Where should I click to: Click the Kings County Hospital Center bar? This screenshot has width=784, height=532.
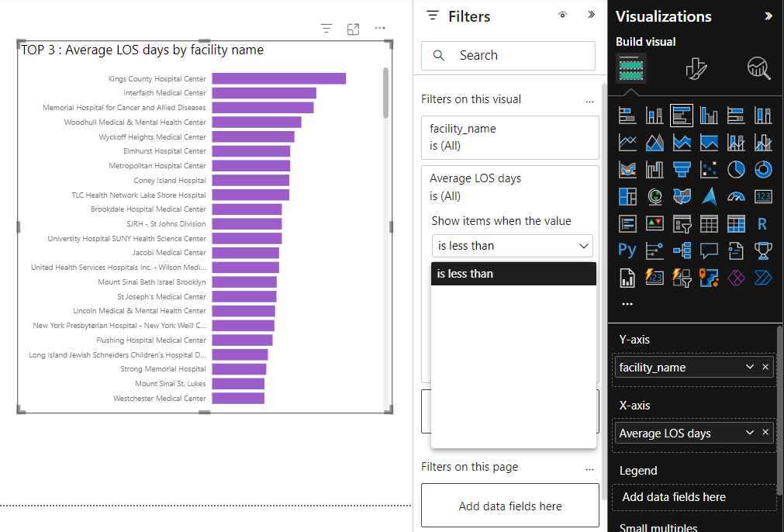pos(279,78)
